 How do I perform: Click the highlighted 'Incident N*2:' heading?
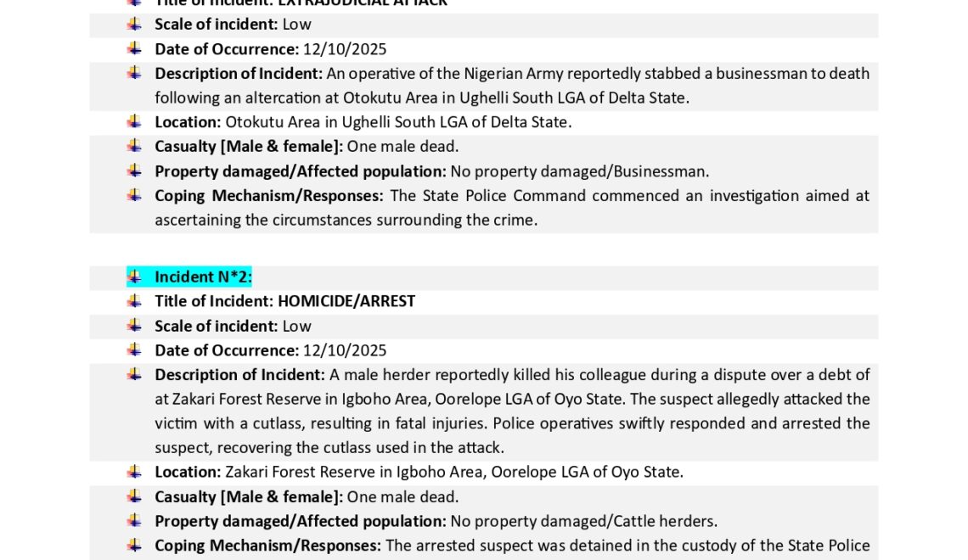[203, 277]
